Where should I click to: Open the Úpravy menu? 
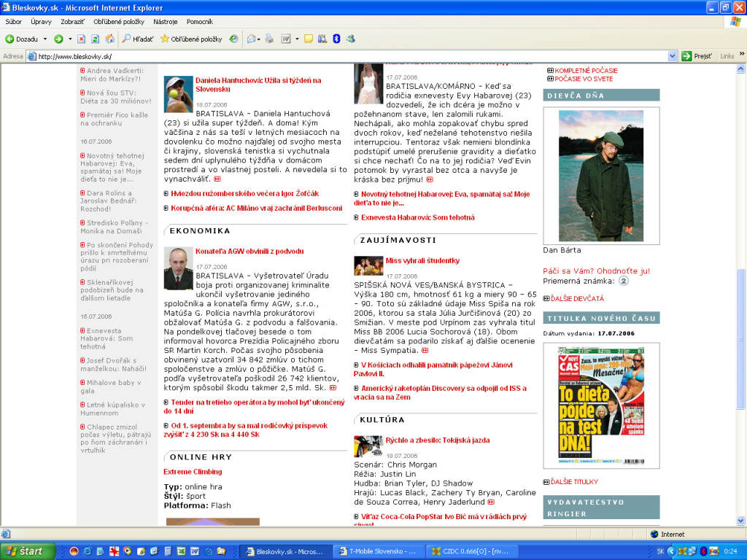pyautogui.click(x=41, y=21)
